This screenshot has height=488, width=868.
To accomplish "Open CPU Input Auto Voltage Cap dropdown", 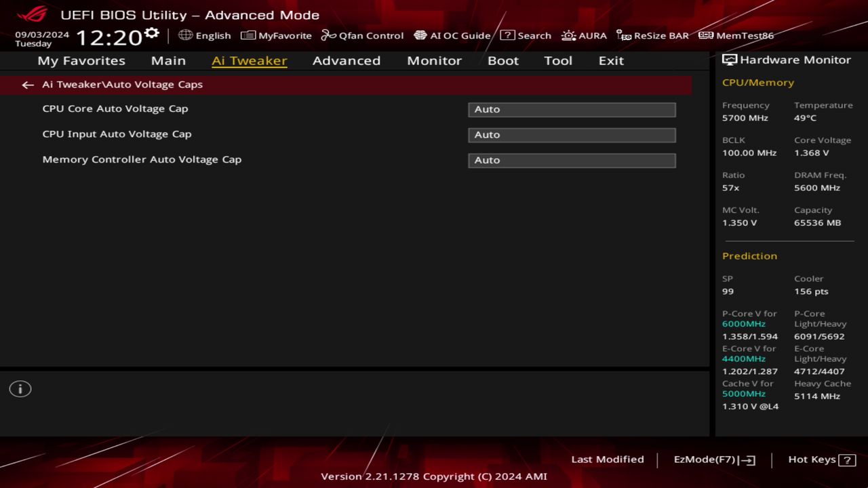I will [572, 135].
